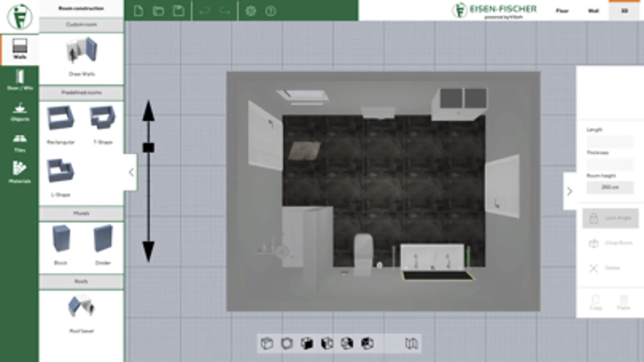
Task: Click the Length input field
Action: coord(610,142)
